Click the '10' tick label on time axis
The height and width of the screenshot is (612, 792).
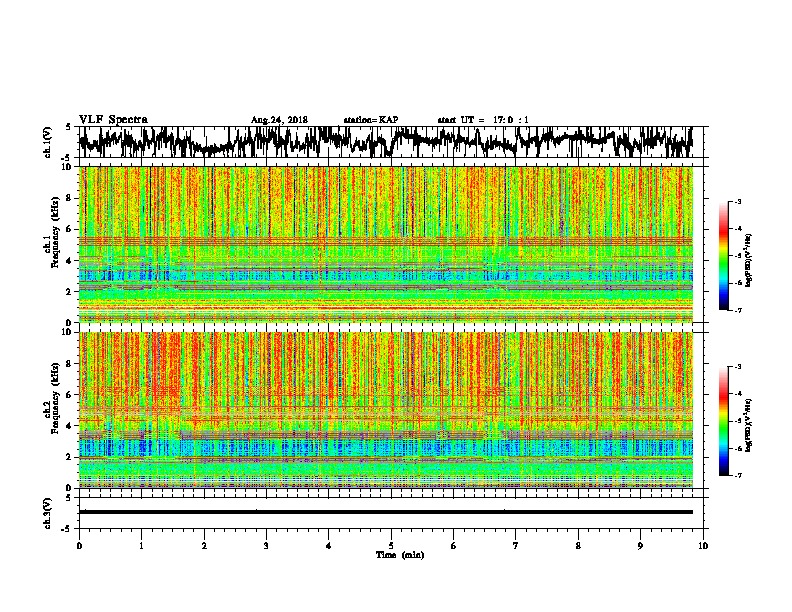point(703,545)
